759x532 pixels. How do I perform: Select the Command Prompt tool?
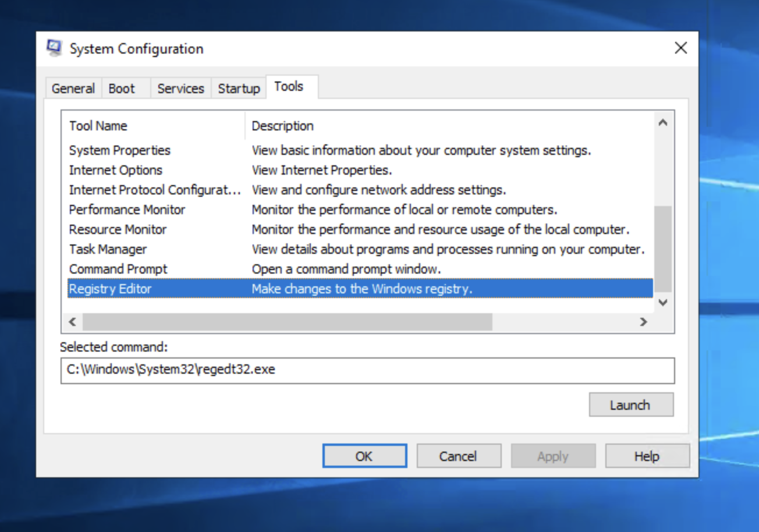coord(118,269)
